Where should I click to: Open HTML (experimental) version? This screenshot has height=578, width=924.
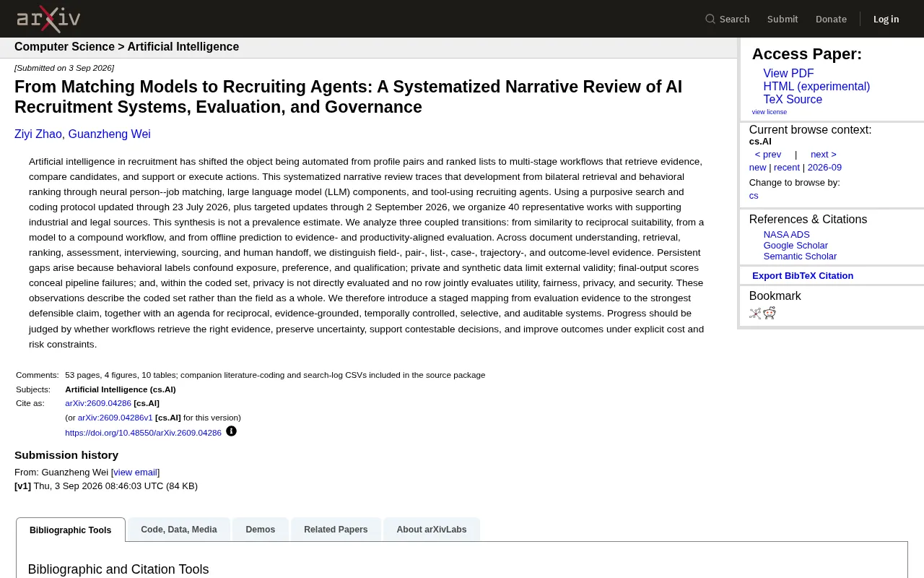816,87
